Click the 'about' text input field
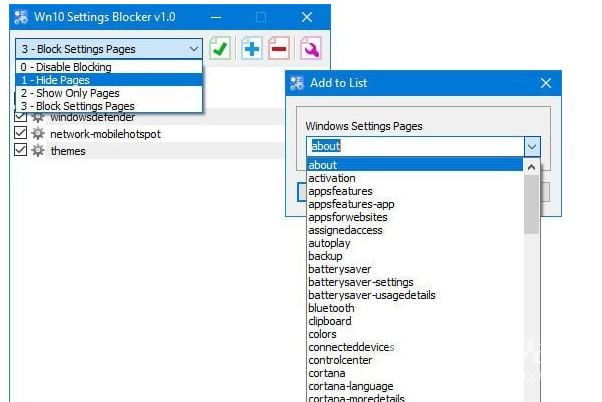 point(416,146)
